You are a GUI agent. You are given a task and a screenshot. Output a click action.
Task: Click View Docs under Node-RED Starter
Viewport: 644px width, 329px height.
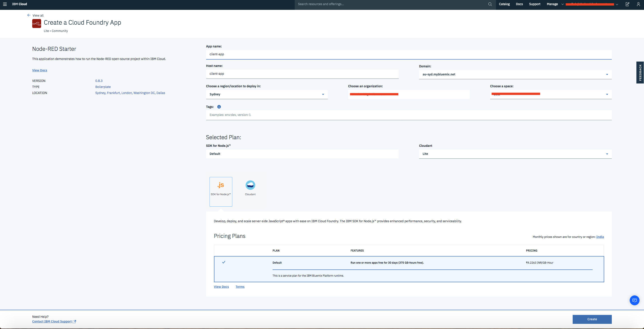(40, 70)
